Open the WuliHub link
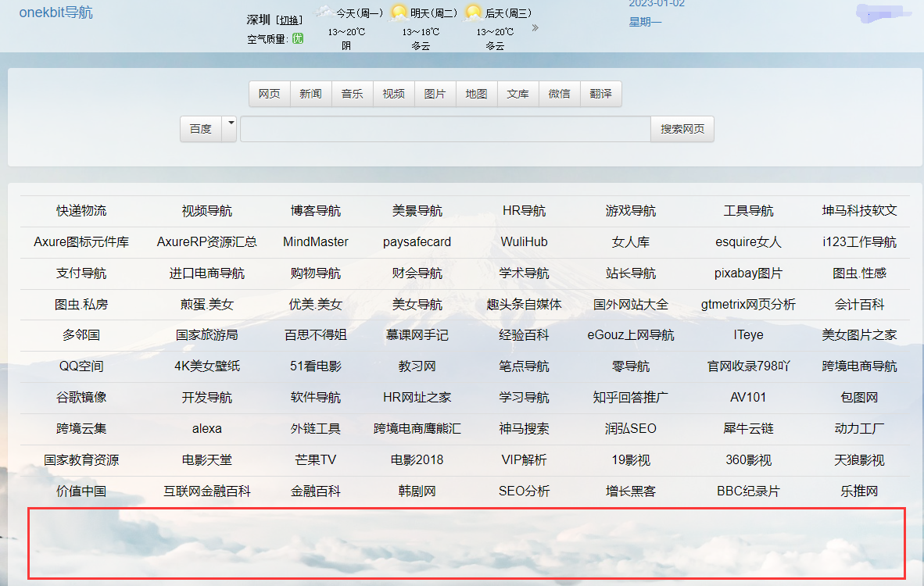This screenshot has height=586, width=924. 524,242
